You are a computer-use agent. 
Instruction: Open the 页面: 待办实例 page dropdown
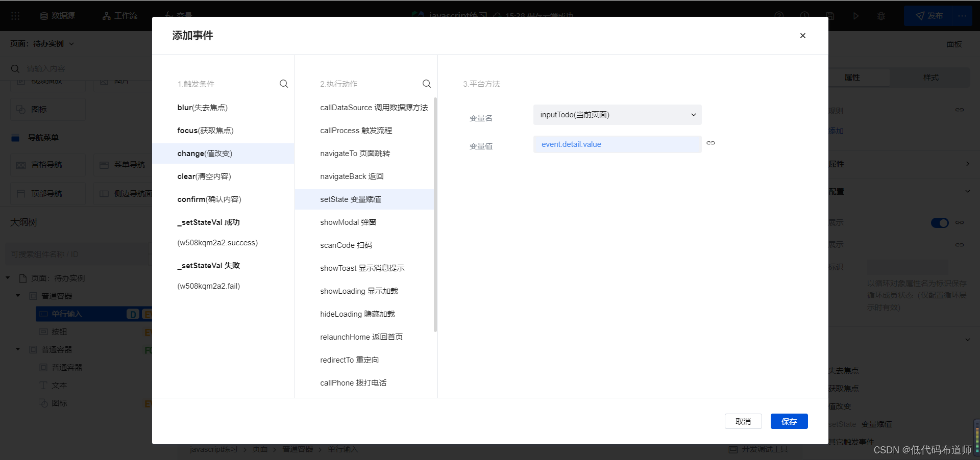coord(42,44)
